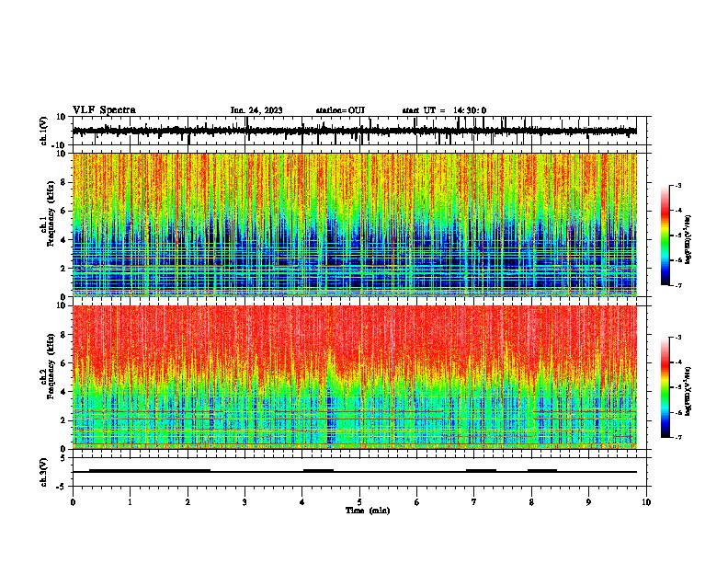Screen dimensions: 728x563
Task: Click the 'ch.3(V)' axis label
Action: (x=44, y=472)
